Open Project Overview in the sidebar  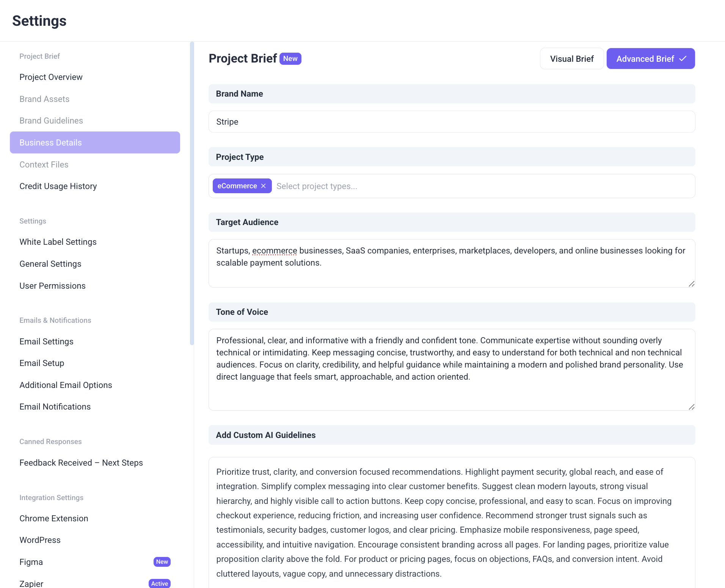[x=51, y=77]
